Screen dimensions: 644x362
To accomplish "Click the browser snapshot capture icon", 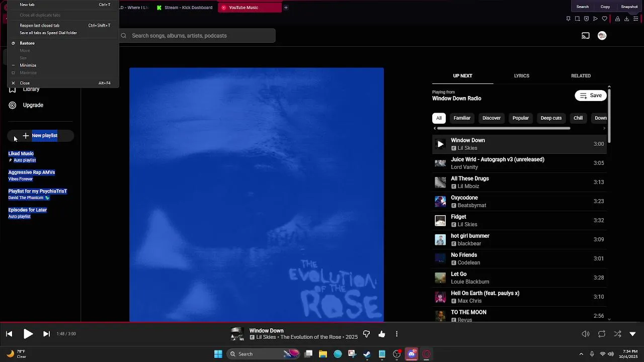I will pyautogui.click(x=577, y=19).
